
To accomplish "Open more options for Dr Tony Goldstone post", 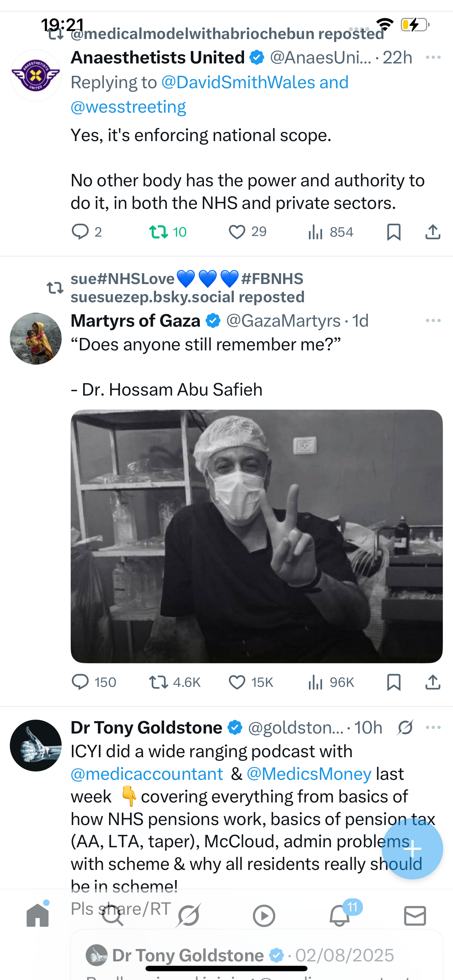I will tap(433, 727).
